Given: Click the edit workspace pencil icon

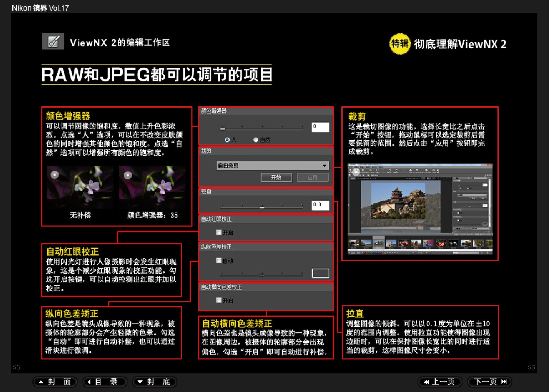Looking at the screenshot, I should pyautogui.click(x=53, y=42).
